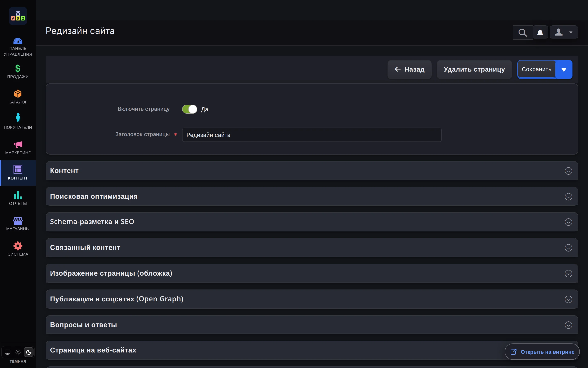Click the Сохранить button
The width and height of the screenshot is (588, 368).
click(537, 69)
